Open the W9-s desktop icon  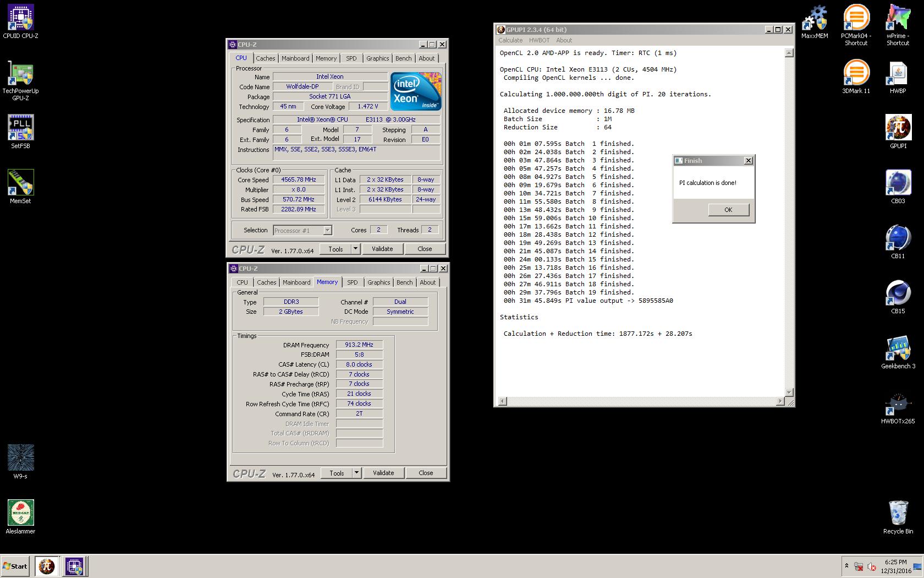pyautogui.click(x=20, y=462)
